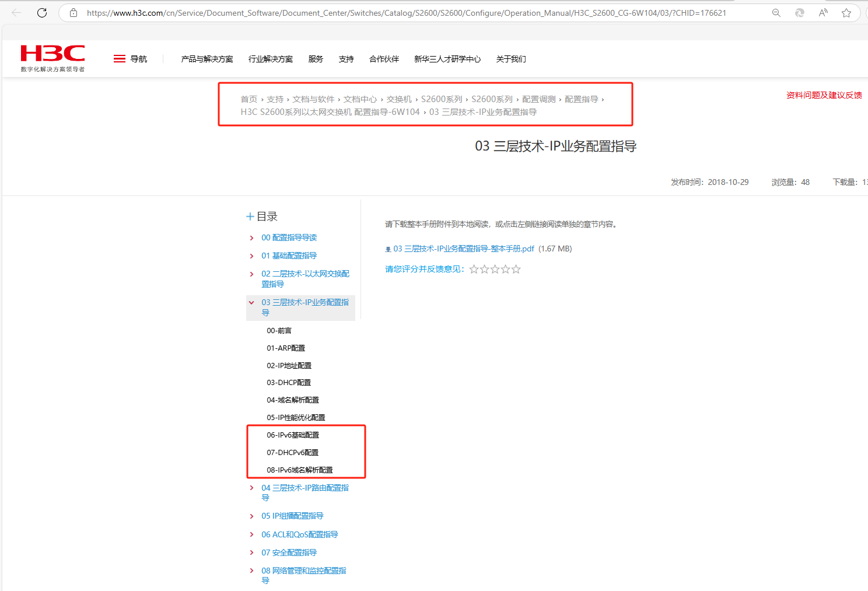
Task: View site information via the lock icon
Action: tap(73, 13)
